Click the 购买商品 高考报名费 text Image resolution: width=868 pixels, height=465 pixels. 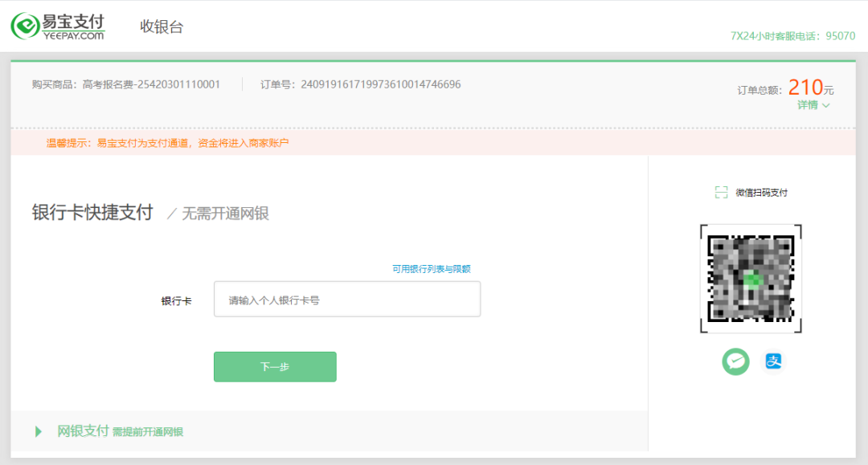[126, 84]
